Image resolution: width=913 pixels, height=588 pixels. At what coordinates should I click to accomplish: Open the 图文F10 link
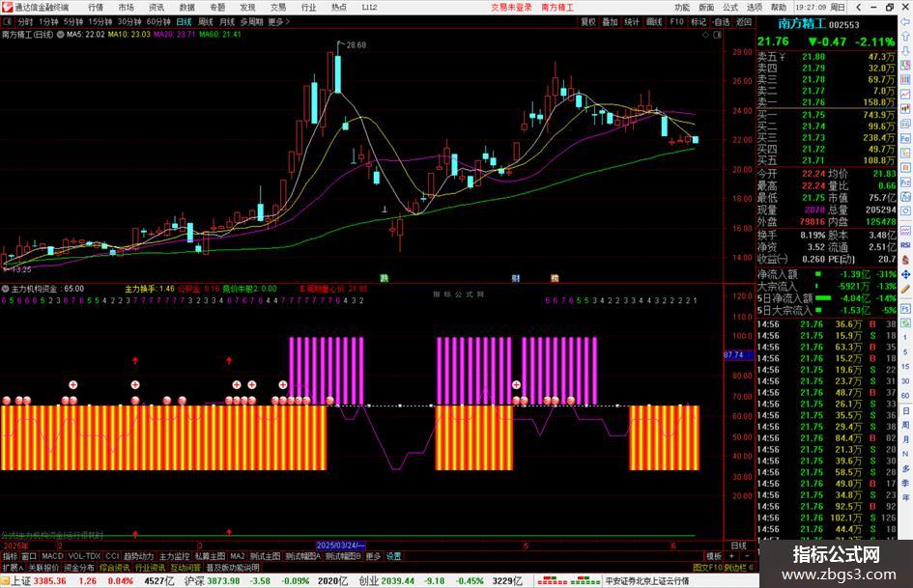(x=707, y=568)
